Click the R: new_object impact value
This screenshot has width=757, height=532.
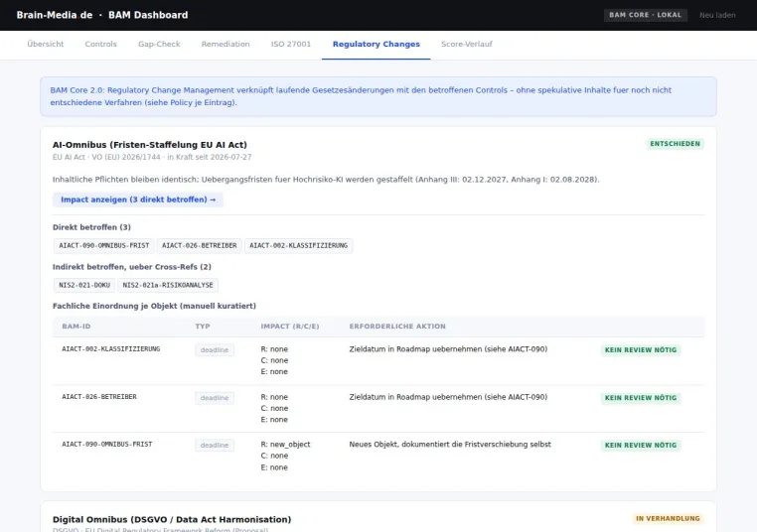[x=285, y=445]
